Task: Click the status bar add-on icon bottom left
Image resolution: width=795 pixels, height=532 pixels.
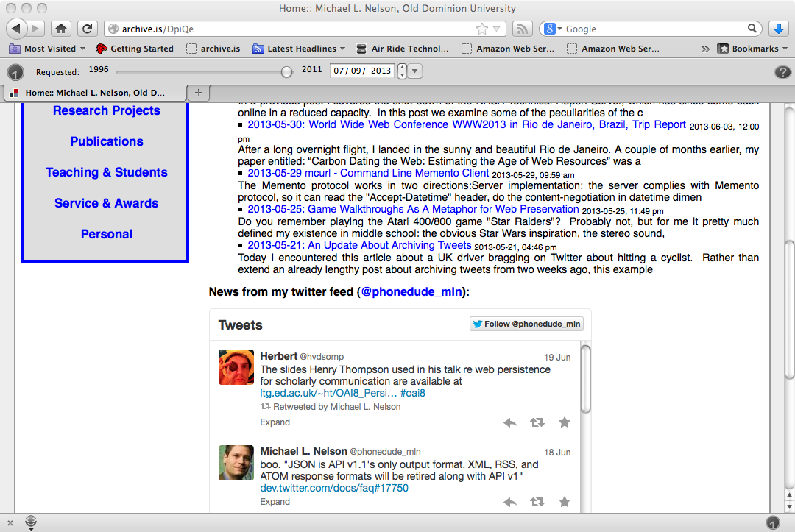Action: point(31,522)
